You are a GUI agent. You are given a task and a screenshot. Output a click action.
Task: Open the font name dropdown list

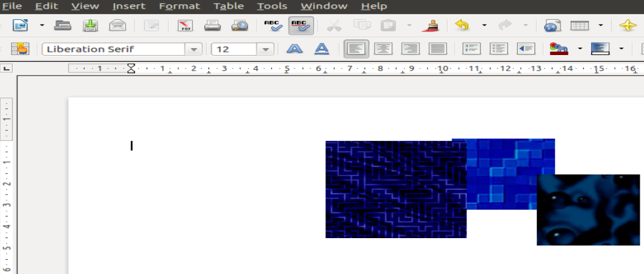coord(194,49)
